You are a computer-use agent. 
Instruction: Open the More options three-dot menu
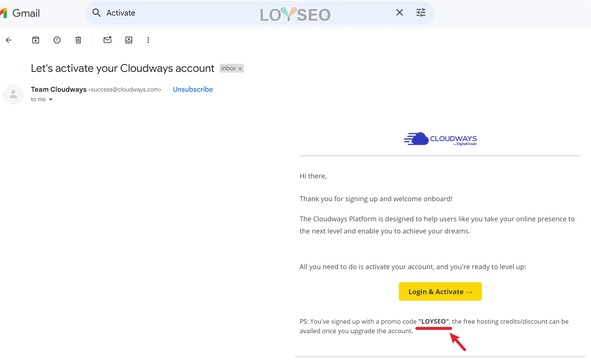point(148,40)
